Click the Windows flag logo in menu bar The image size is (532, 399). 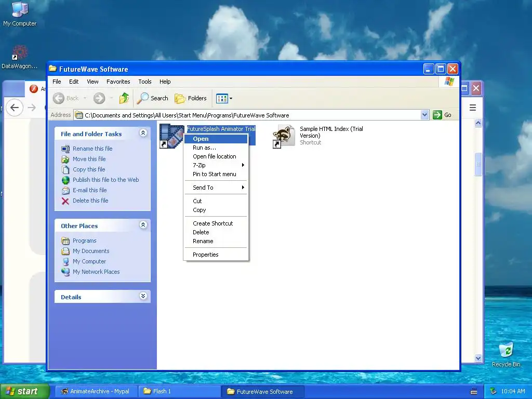click(x=449, y=82)
